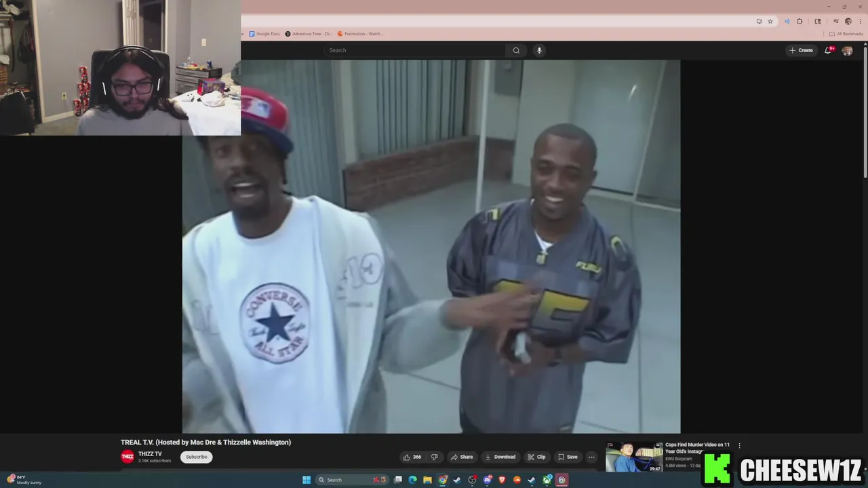Subscribe to THIZZ TV channel
Image resolution: width=868 pixels, height=488 pixels.
(x=197, y=457)
